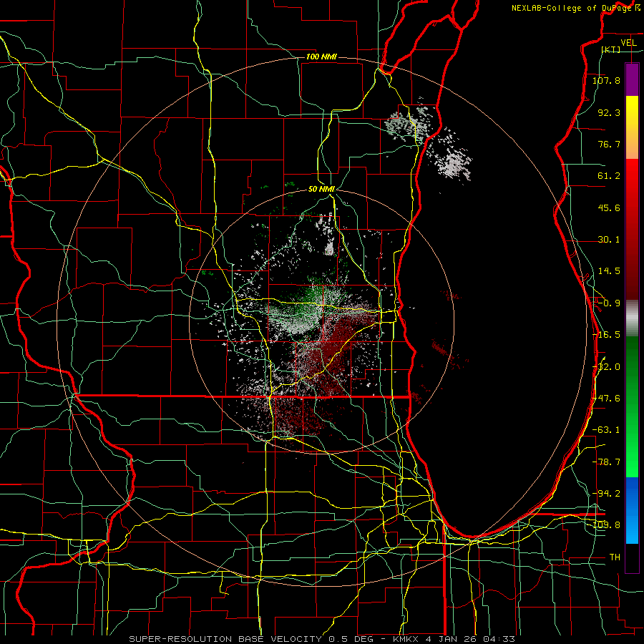Pick the yellow-orange band on velocity scale
Image resolution: width=644 pixels, height=644 pixels.
coord(632,127)
